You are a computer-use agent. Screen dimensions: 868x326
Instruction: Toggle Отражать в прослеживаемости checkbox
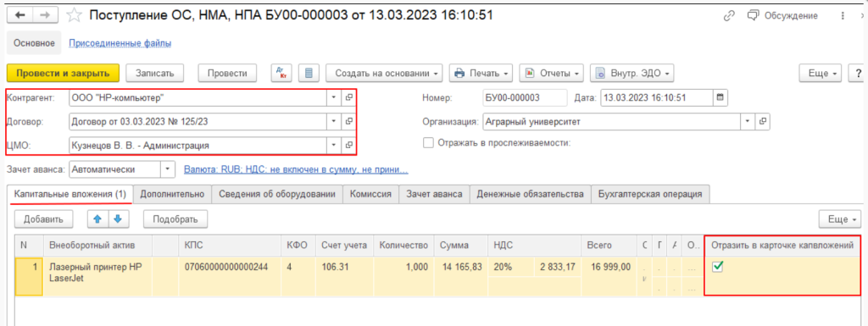[428, 142]
